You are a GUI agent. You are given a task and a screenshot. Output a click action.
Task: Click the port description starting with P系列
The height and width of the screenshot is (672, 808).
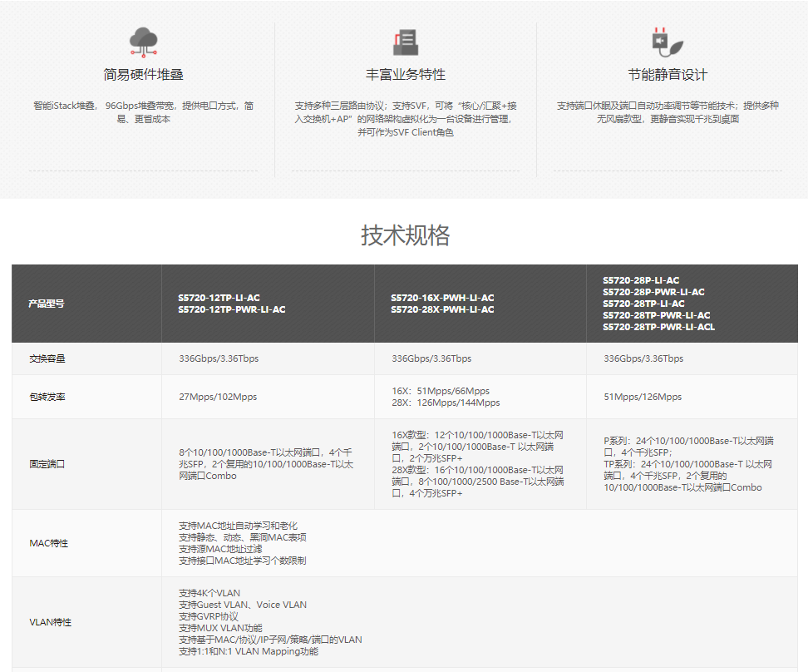click(x=689, y=447)
